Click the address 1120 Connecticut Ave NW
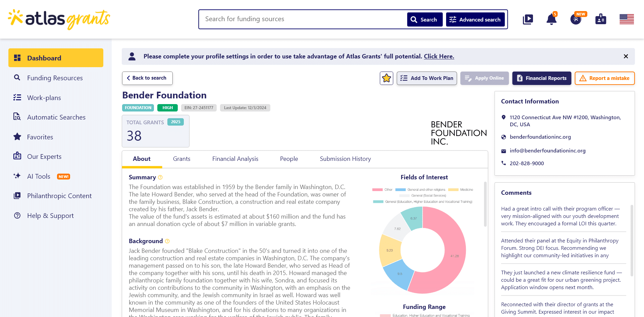The height and width of the screenshot is (317, 644). tap(565, 121)
